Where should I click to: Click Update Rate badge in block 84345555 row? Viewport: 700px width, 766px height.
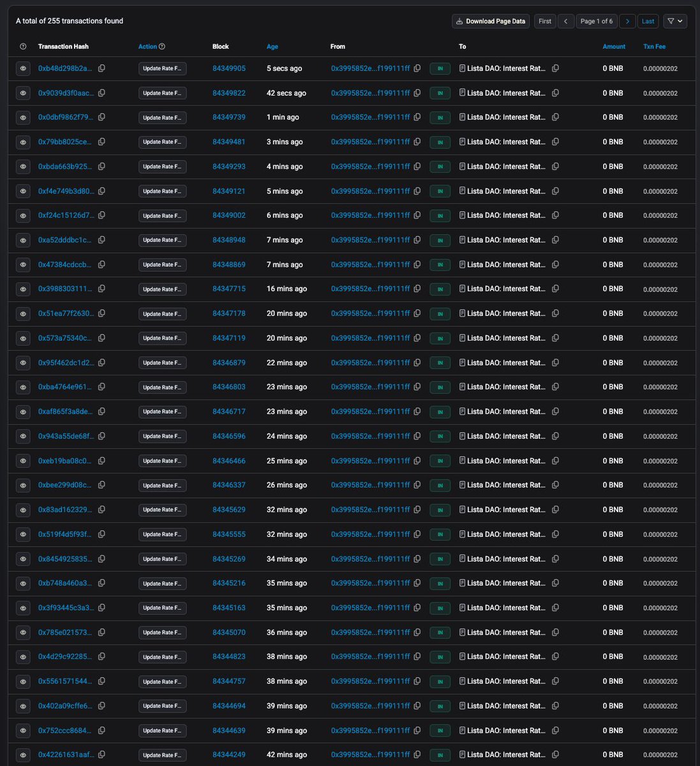click(163, 534)
